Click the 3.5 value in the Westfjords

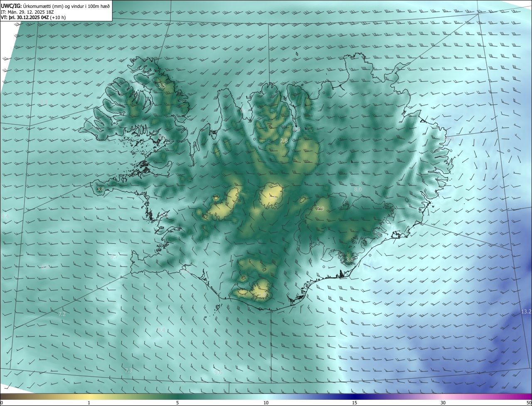click(x=162, y=86)
